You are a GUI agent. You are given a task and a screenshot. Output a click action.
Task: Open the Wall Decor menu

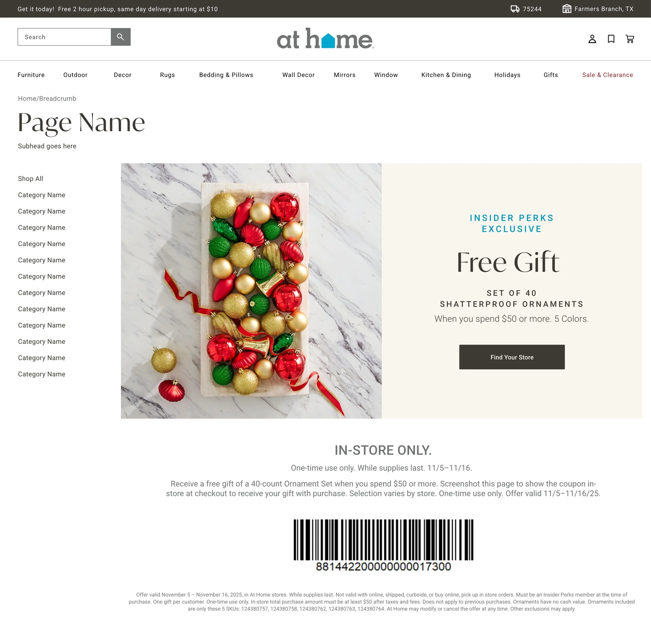[x=298, y=75]
